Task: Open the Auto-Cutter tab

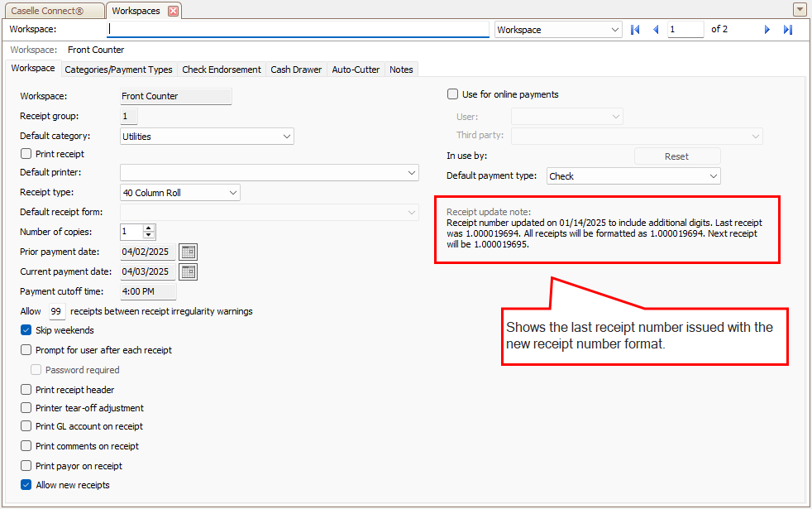Action: click(x=356, y=70)
